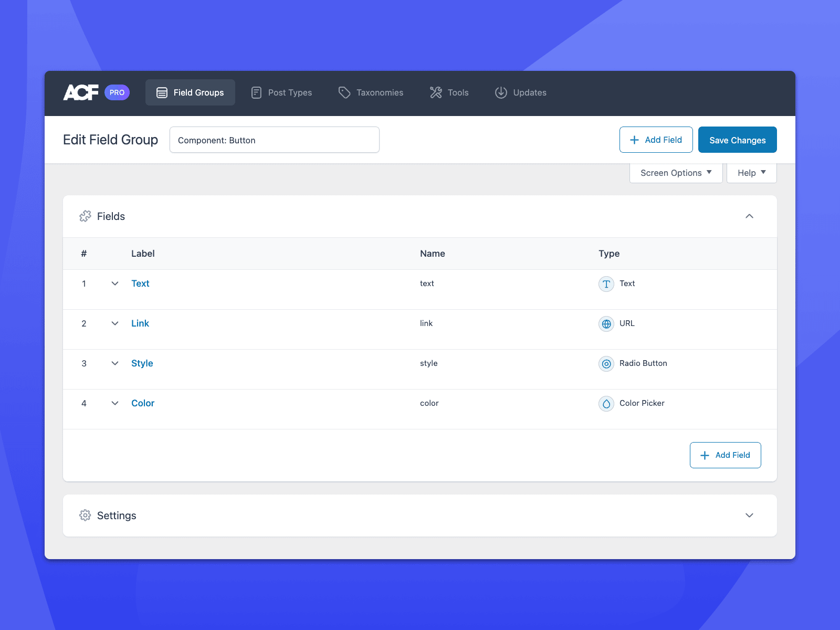Switch to the Post Types tab
The height and width of the screenshot is (630, 840).
pos(281,92)
